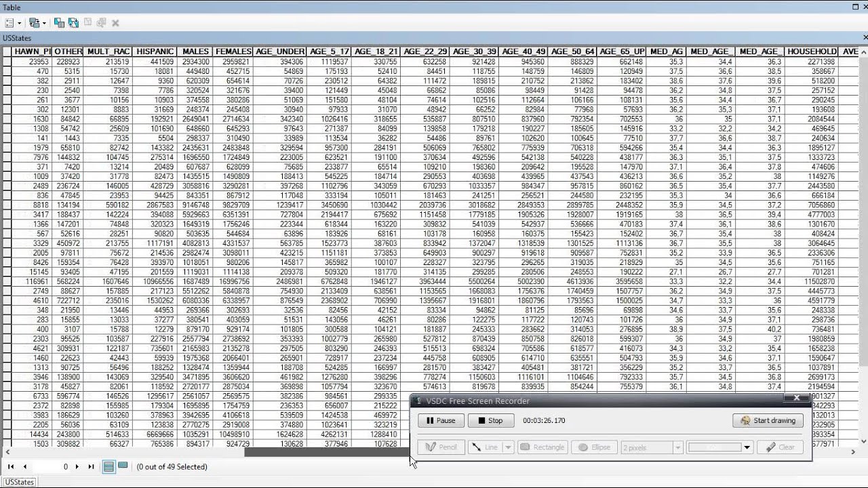
Task: Select the Pencil drawing tool
Action: [x=441, y=447]
